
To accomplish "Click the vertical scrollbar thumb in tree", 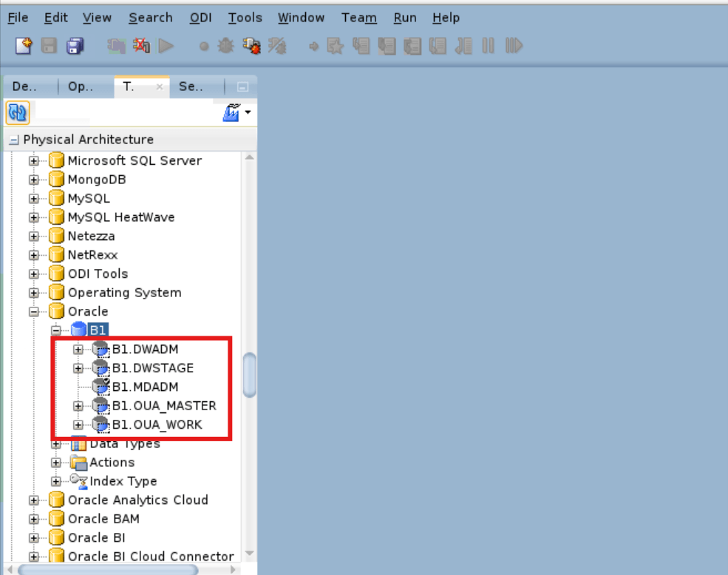I will click(250, 375).
